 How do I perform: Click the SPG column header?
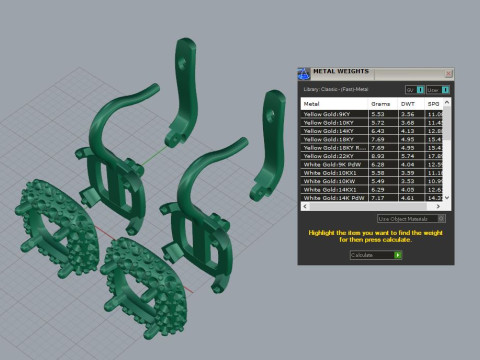coord(434,104)
